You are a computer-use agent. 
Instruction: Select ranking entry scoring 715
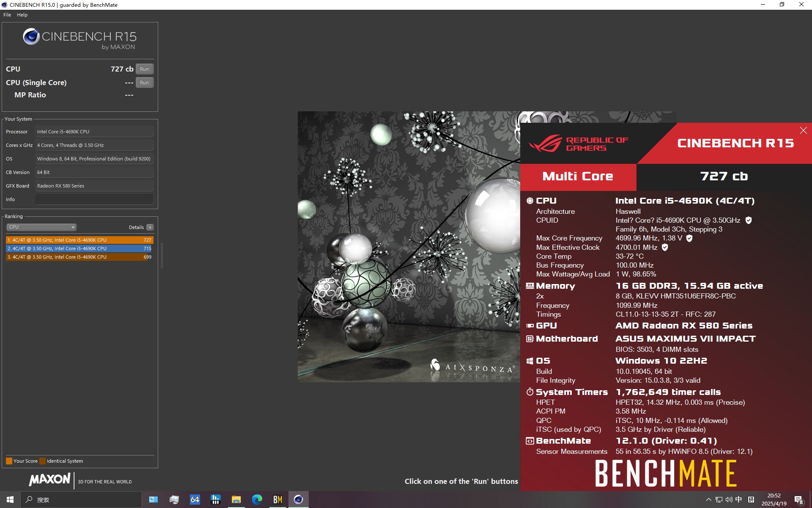(79, 248)
